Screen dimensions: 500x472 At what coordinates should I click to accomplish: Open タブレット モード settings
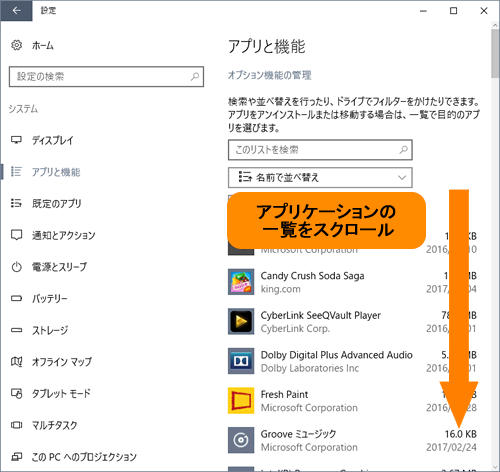click(x=61, y=393)
